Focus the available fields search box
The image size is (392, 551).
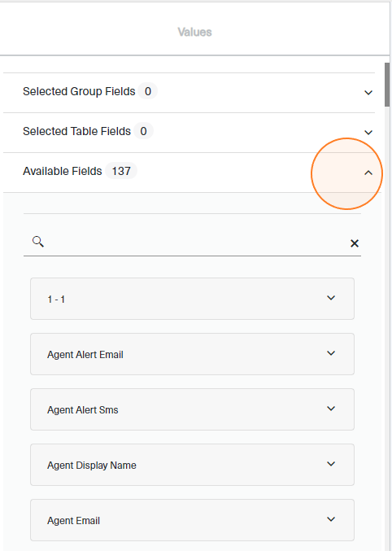click(197, 243)
